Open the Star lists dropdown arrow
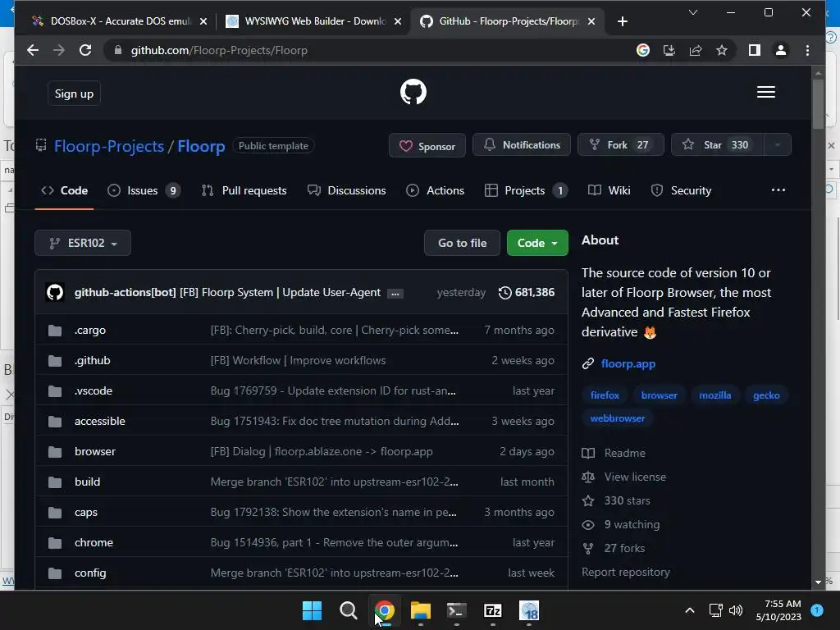This screenshot has height=630, width=840. click(x=778, y=144)
